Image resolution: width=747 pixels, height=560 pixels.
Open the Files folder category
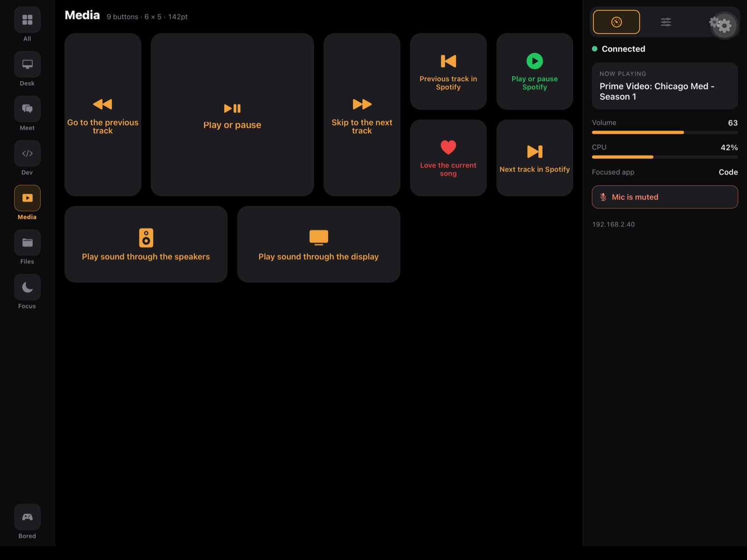[27, 243]
